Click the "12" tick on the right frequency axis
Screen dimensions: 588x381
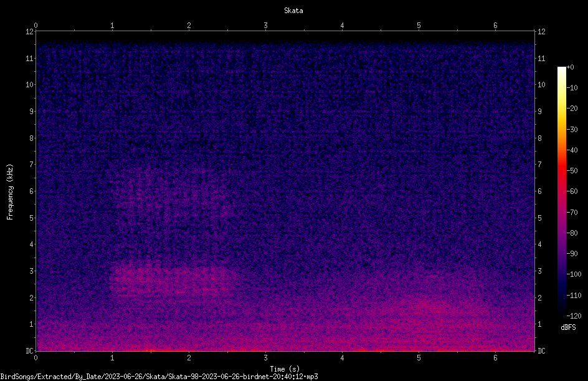541,32
